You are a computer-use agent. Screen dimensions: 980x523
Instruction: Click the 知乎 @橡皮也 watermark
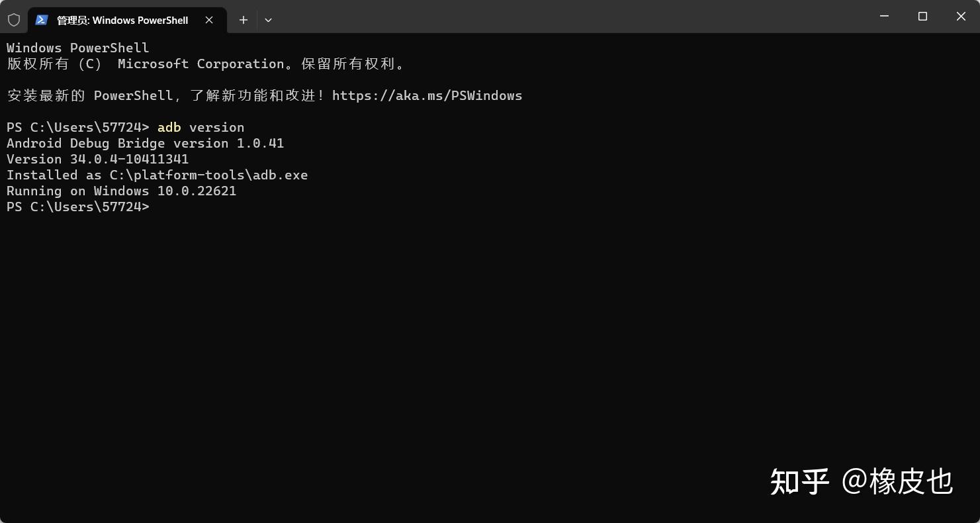point(862,481)
